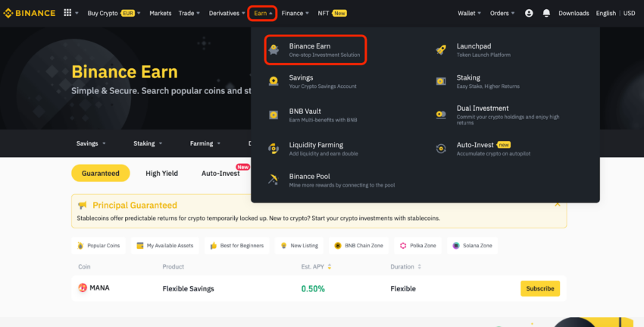This screenshot has height=327, width=644.
Task: Sort by Est. APY arrows
Action: [330, 266]
